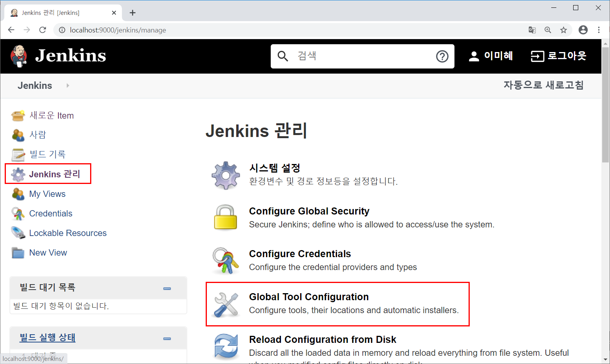610x364 pixels.
Task: Open 사람 link in sidebar
Action: coord(38,135)
